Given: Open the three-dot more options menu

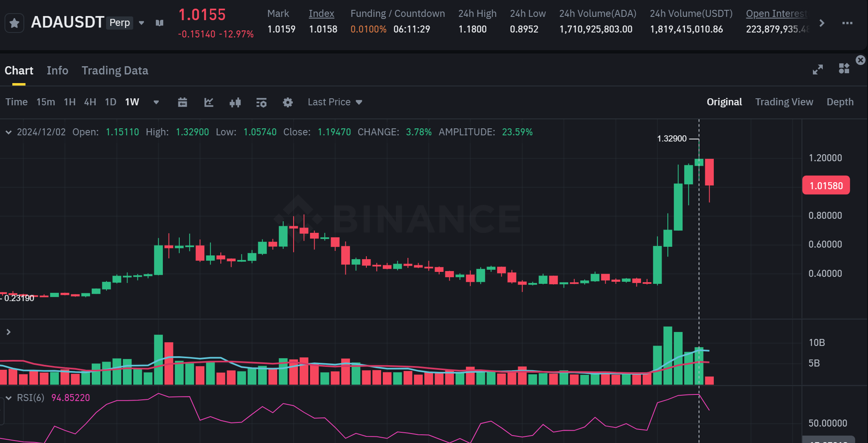Looking at the screenshot, I should click(x=847, y=23).
